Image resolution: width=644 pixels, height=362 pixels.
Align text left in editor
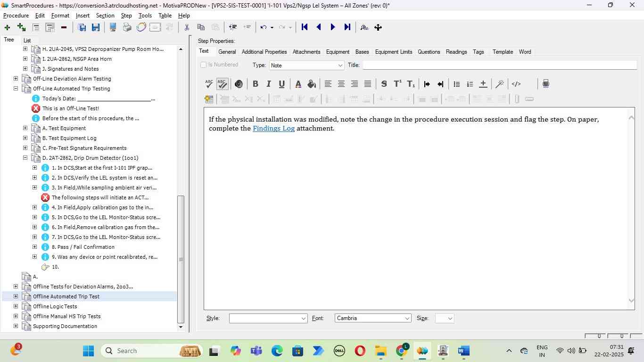coord(328,84)
